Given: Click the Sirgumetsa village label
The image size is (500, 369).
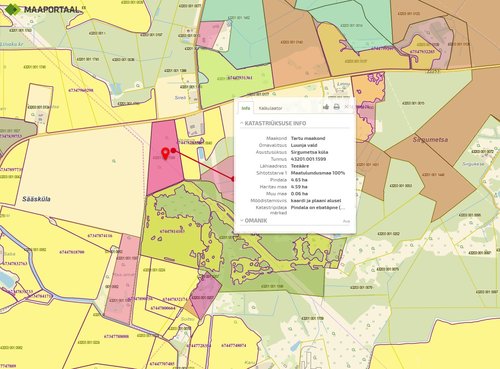Looking at the screenshot, I should 430,140.
